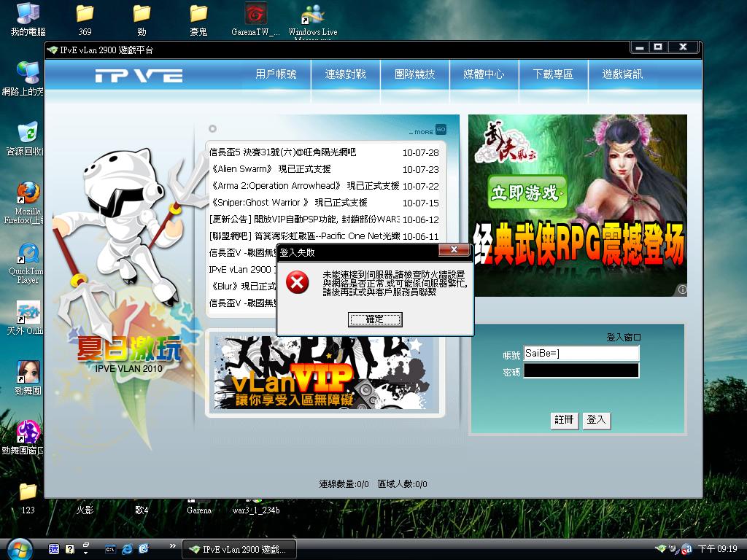Open the Sniper:Ghost Warrior news link
This screenshot has width=747, height=560.
pyautogui.click(x=288, y=203)
